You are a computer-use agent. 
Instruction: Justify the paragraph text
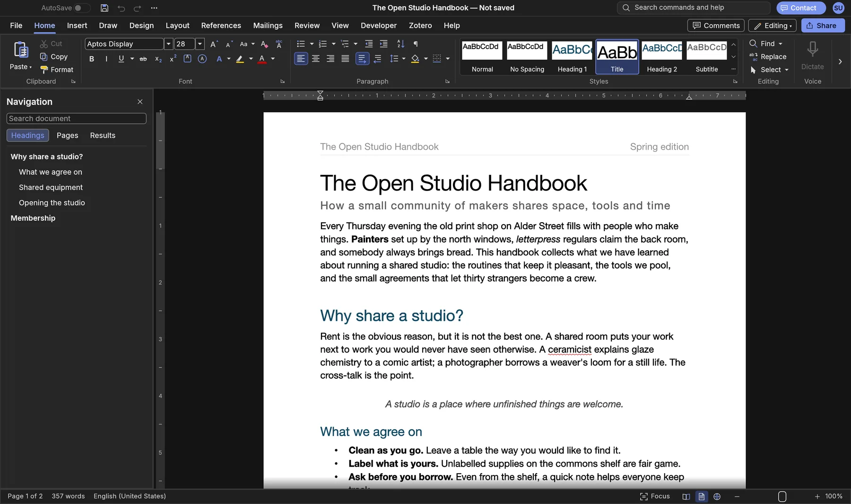point(346,59)
